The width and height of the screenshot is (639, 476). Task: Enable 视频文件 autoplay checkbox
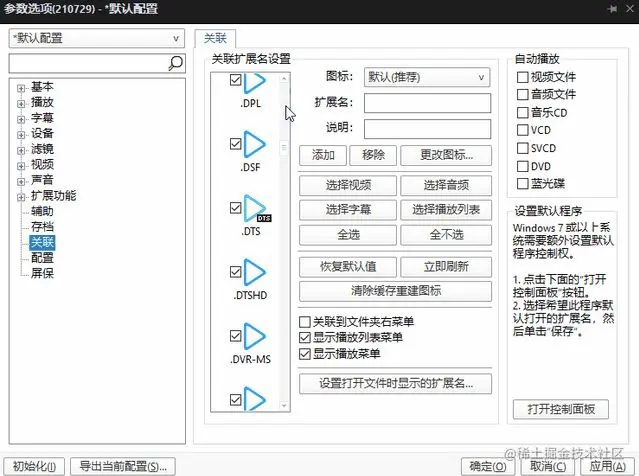(522, 77)
